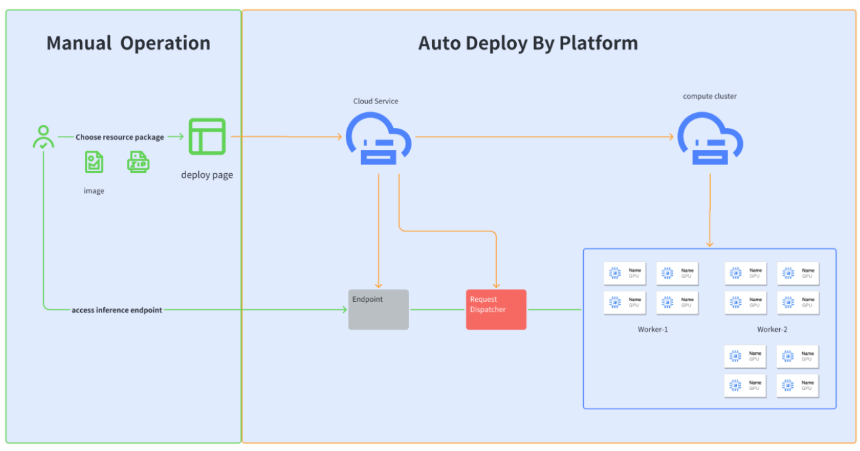Select the 'access inference endpoint' connector label
Viewport: 860px width, 451px height.
tap(117, 310)
